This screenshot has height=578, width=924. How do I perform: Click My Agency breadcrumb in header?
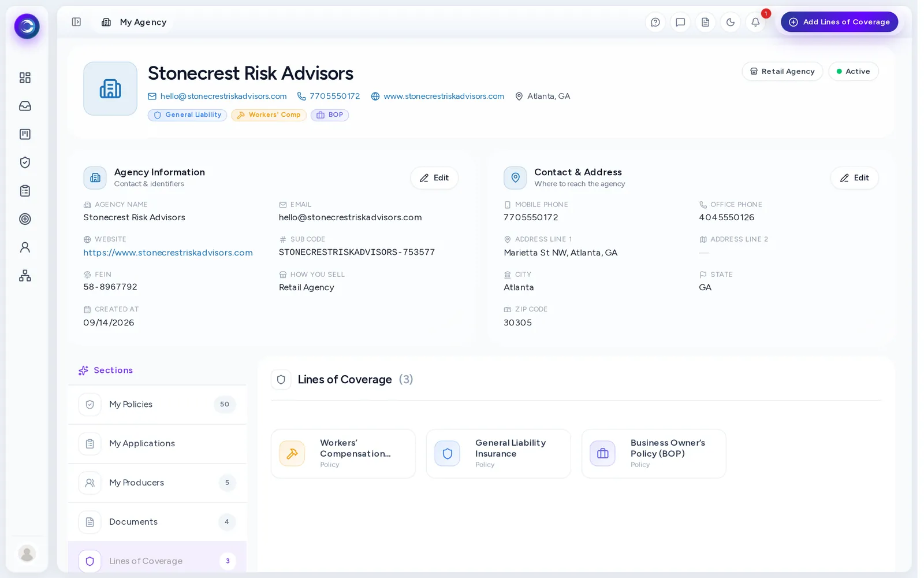[x=134, y=22]
